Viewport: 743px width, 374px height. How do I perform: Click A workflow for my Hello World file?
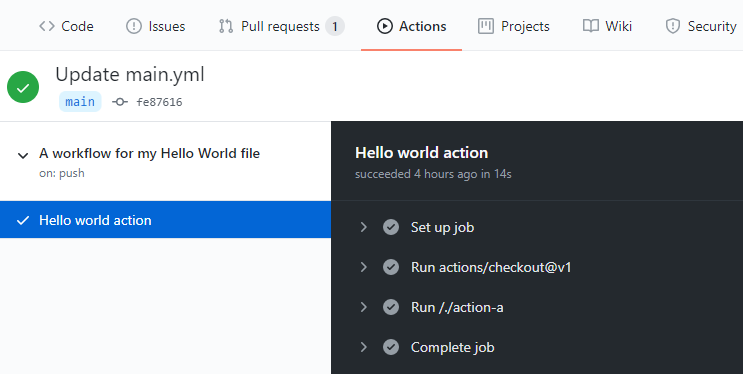[149, 154]
